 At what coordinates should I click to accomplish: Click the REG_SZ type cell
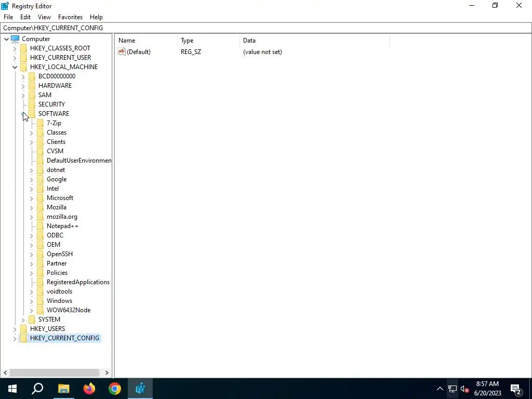click(191, 52)
